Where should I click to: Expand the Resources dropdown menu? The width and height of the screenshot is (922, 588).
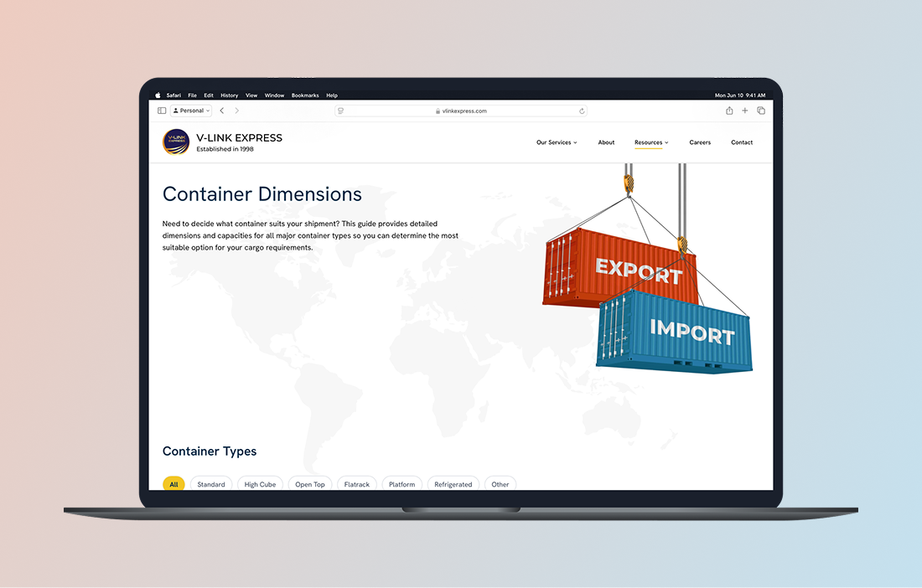click(x=651, y=142)
